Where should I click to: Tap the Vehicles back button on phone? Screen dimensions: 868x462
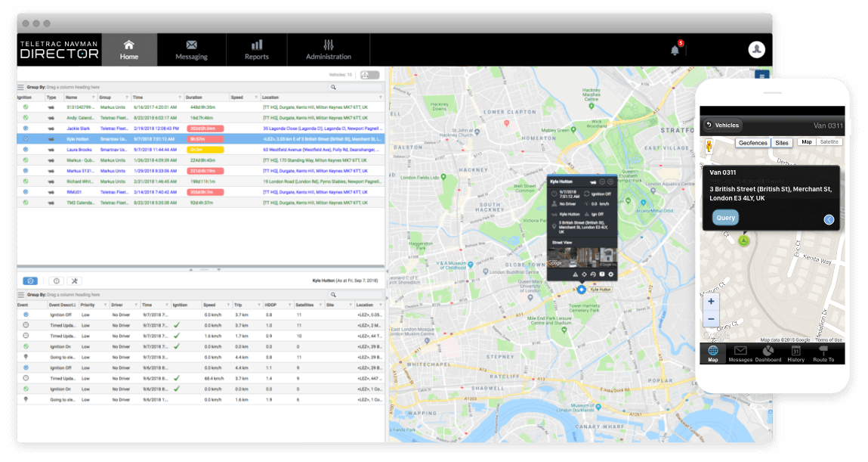coord(722,126)
